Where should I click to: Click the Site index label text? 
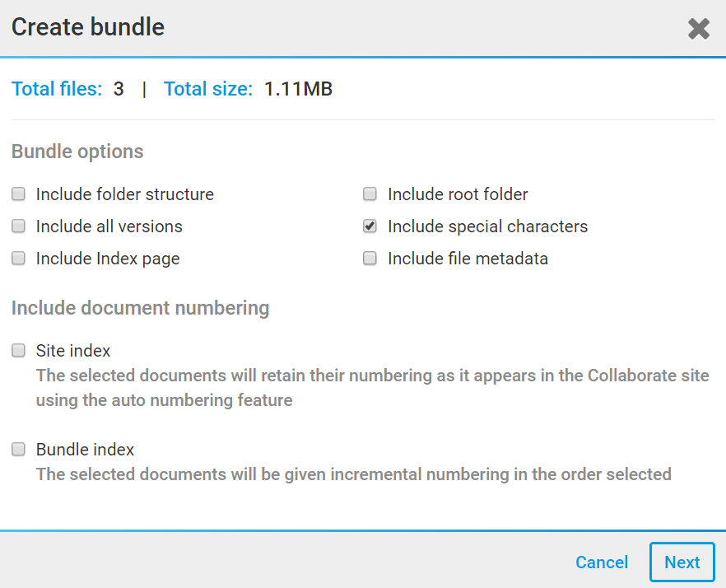click(x=73, y=351)
